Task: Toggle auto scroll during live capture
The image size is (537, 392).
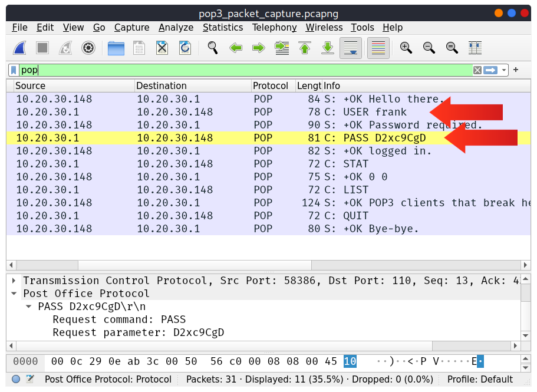Action: (x=351, y=48)
